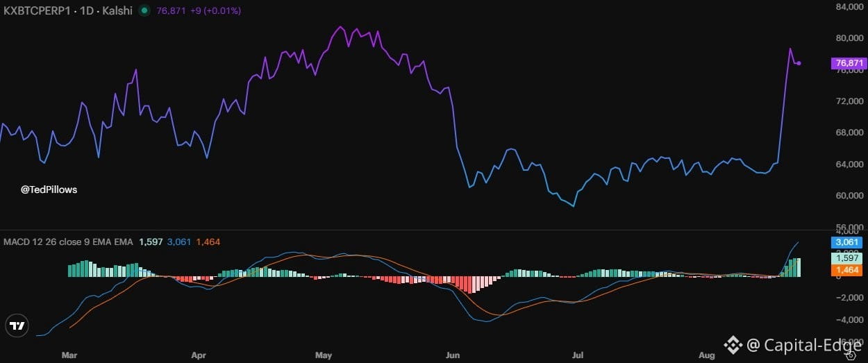The image size is (868, 363).
Task: Select the purple 76,871 current price label
Action: point(849,63)
